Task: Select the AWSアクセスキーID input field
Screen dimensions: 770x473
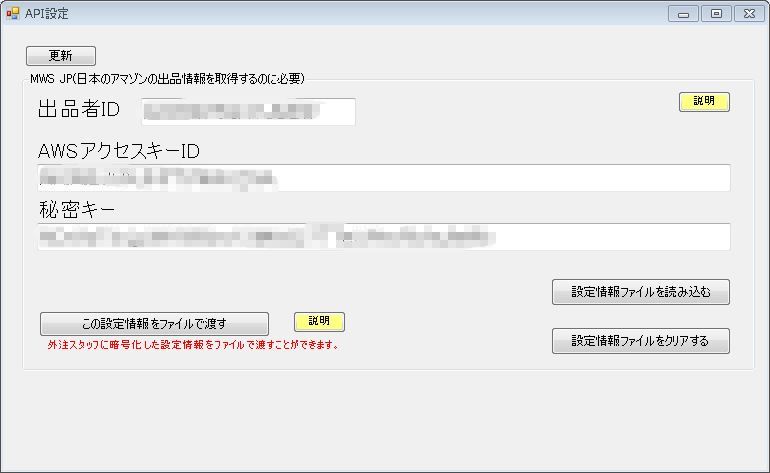Action: [384, 178]
